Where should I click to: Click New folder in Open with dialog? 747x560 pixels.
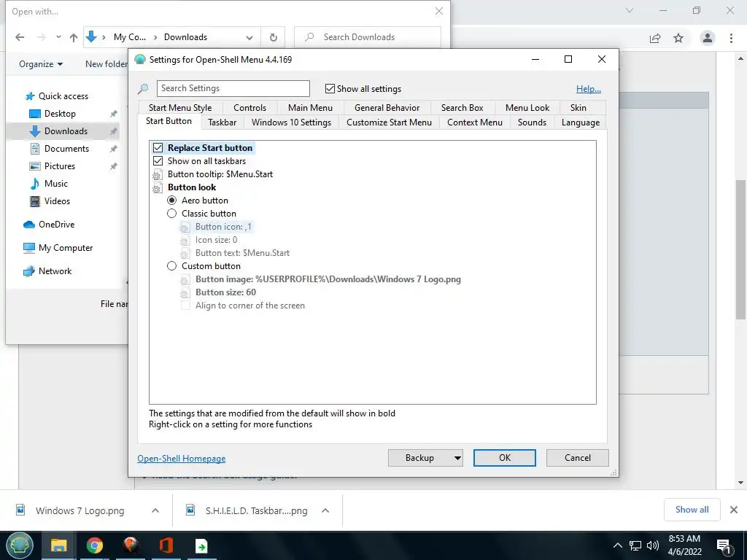point(107,64)
